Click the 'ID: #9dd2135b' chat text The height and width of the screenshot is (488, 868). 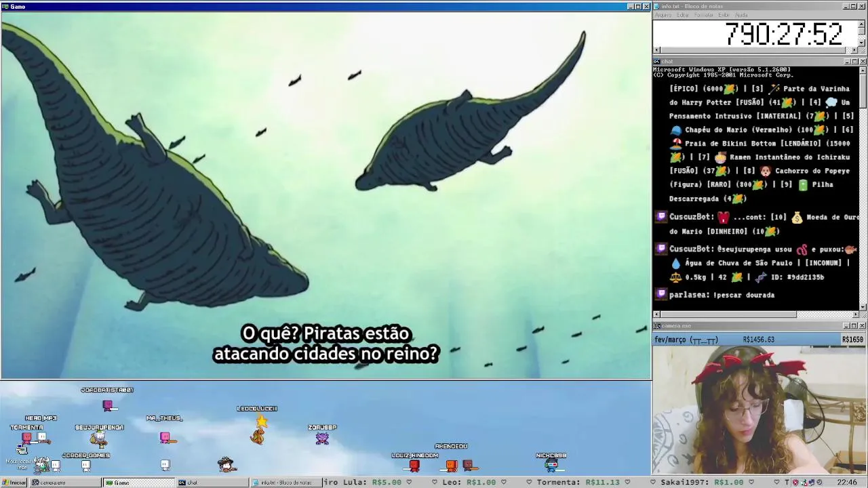[797, 277]
